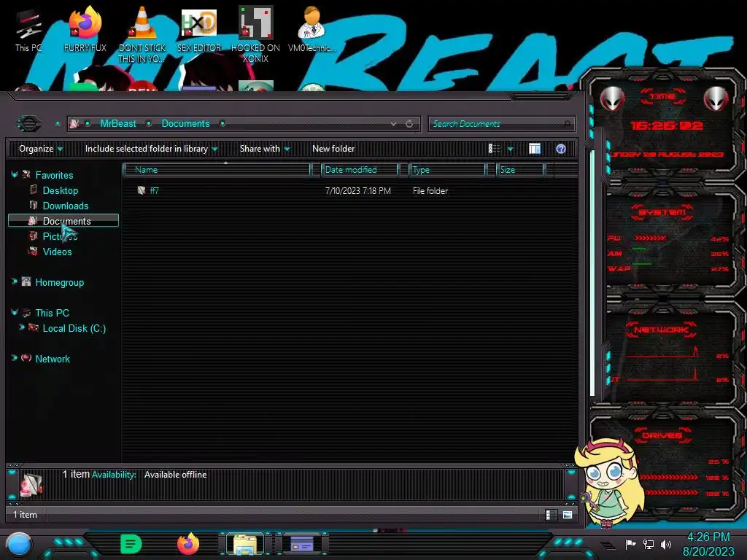The image size is (747, 560).
Task: Open explorer Help button
Action: 561,149
